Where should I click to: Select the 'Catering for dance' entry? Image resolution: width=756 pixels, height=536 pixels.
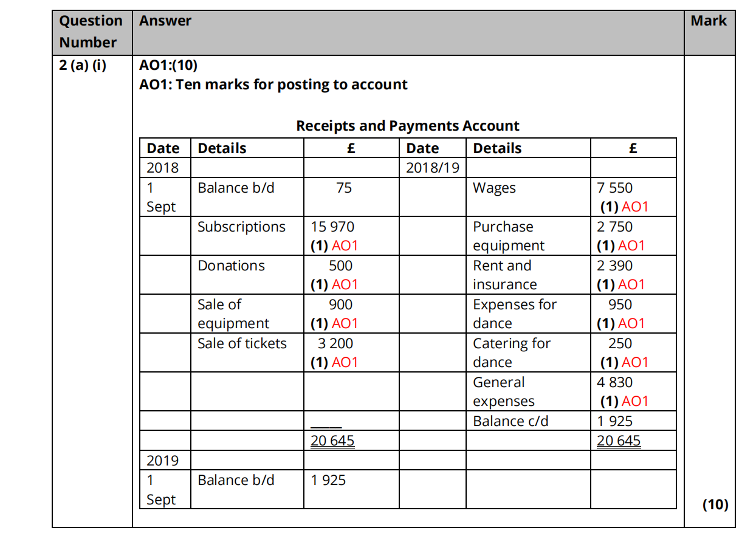(511, 352)
